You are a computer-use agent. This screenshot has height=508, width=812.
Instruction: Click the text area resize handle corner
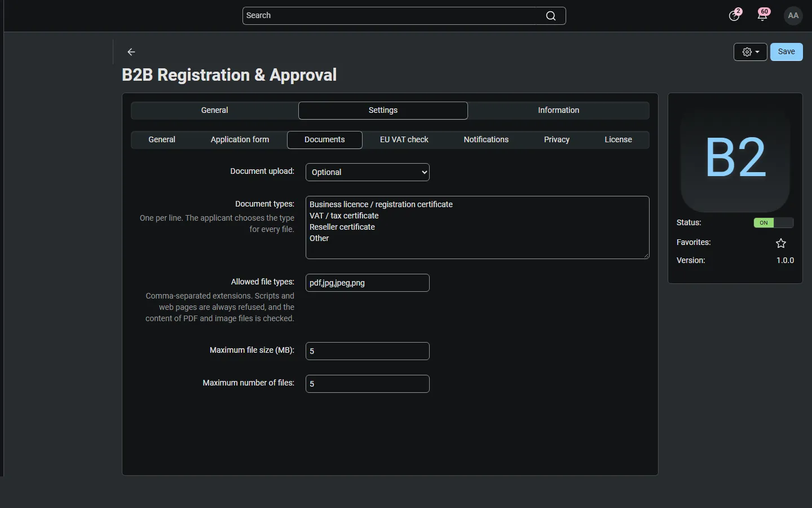click(646, 256)
